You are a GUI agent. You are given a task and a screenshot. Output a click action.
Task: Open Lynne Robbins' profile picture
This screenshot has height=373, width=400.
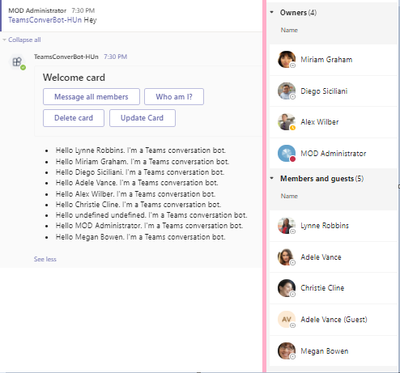pos(287,226)
